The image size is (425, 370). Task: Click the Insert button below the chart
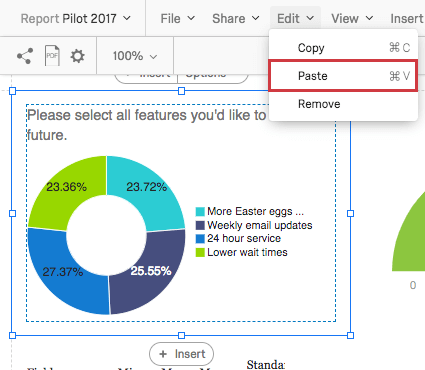tap(181, 354)
